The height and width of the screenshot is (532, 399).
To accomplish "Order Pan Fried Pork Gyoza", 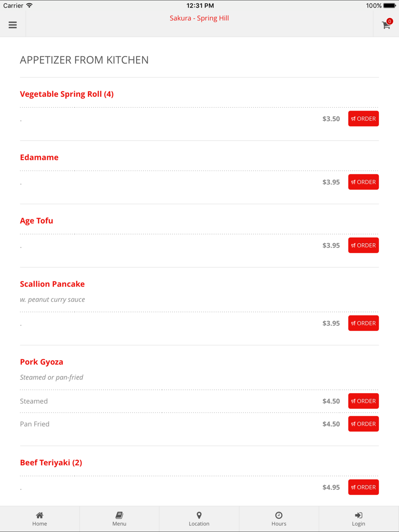I will coord(363,424).
